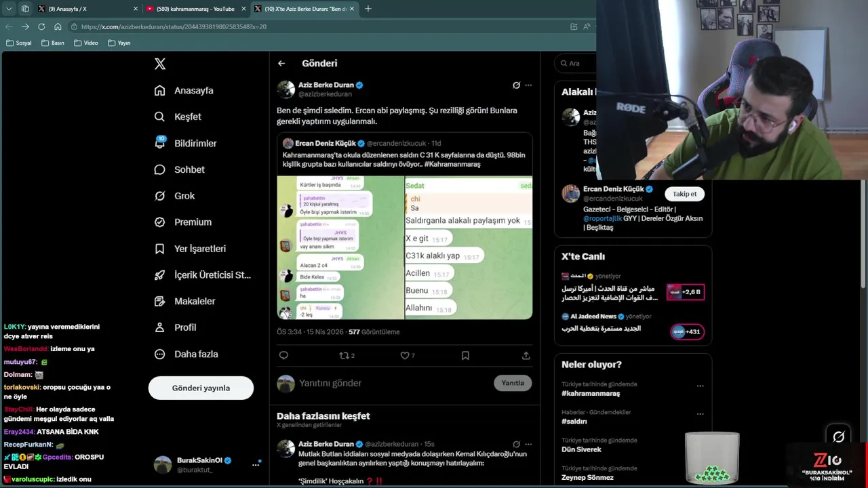The image size is (868, 488).
Task: Click the Daha fazla circle icon
Action: [x=159, y=354]
